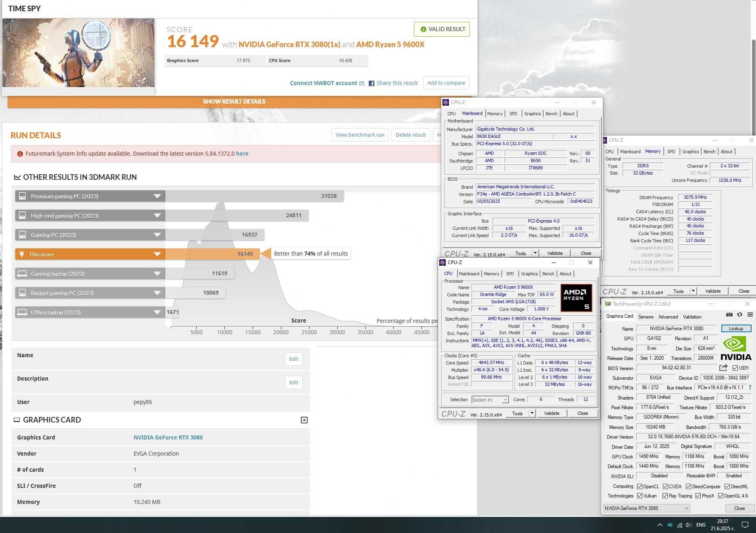
Task: Click the Bus Interface question mark icon
Action: click(x=750, y=387)
